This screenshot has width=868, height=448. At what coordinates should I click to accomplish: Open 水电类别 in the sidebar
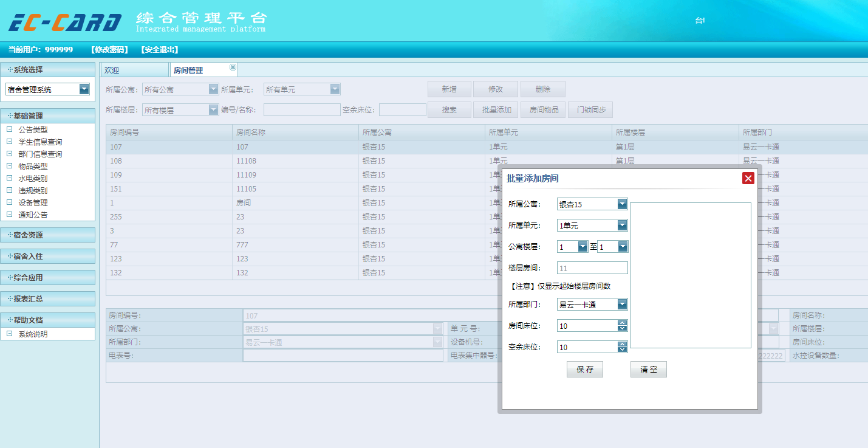[33, 178]
